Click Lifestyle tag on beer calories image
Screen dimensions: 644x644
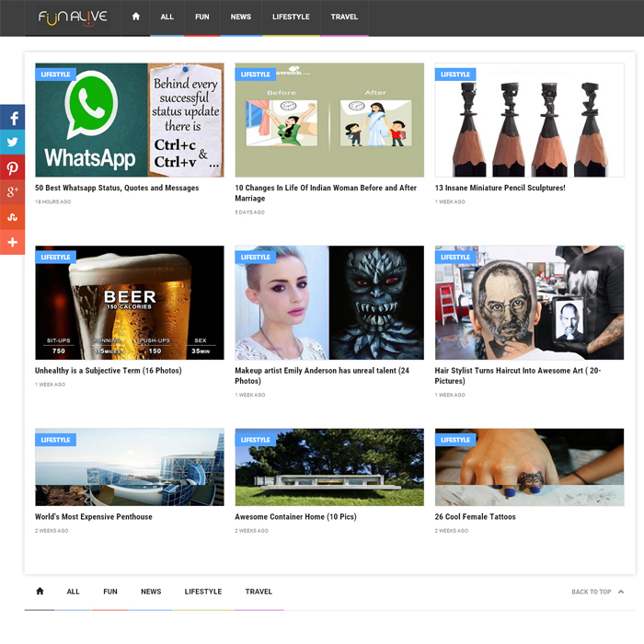pos(55,258)
